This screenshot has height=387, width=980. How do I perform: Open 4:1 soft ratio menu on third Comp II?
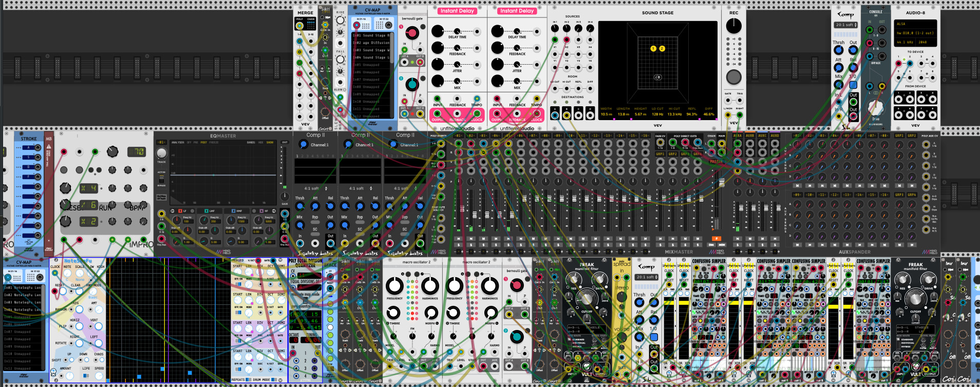point(405,188)
